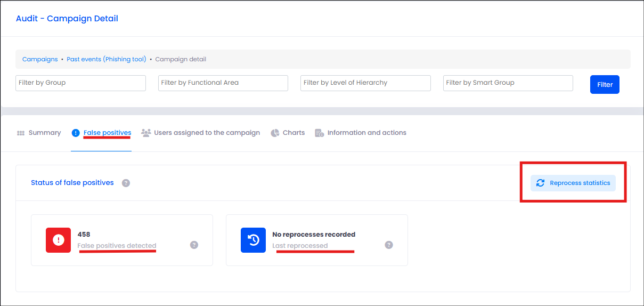Click False positives detected label

point(117,246)
